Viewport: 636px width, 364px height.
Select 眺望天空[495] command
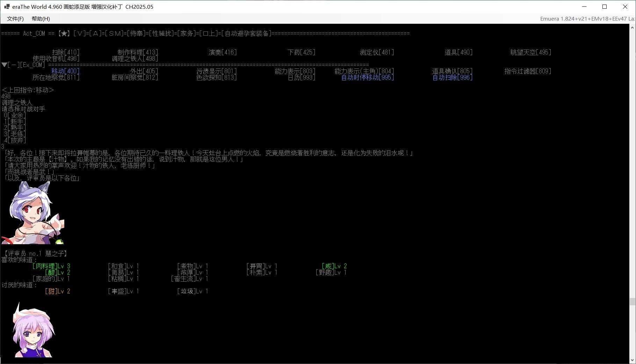(x=531, y=52)
